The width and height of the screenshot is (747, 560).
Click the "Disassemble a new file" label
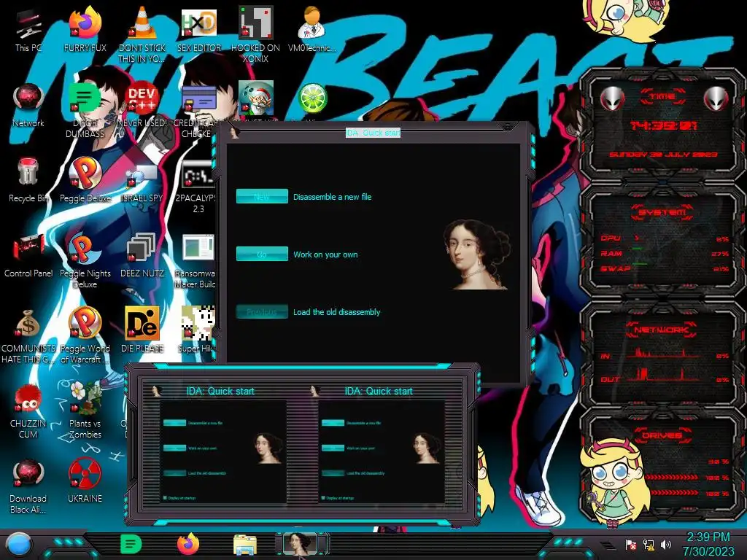pos(332,197)
